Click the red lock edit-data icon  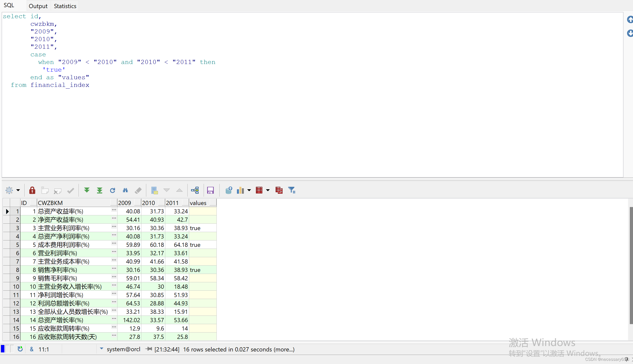click(x=32, y=190)
